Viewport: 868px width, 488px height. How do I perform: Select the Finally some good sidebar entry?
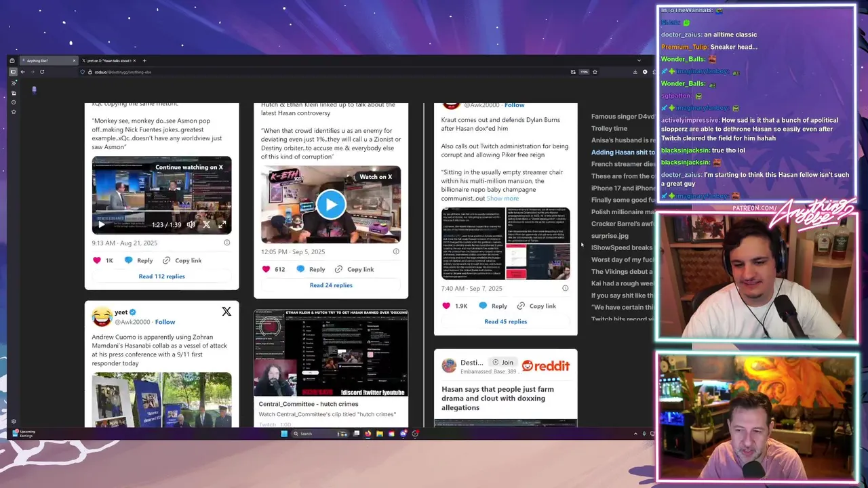[x=623, y=200]
